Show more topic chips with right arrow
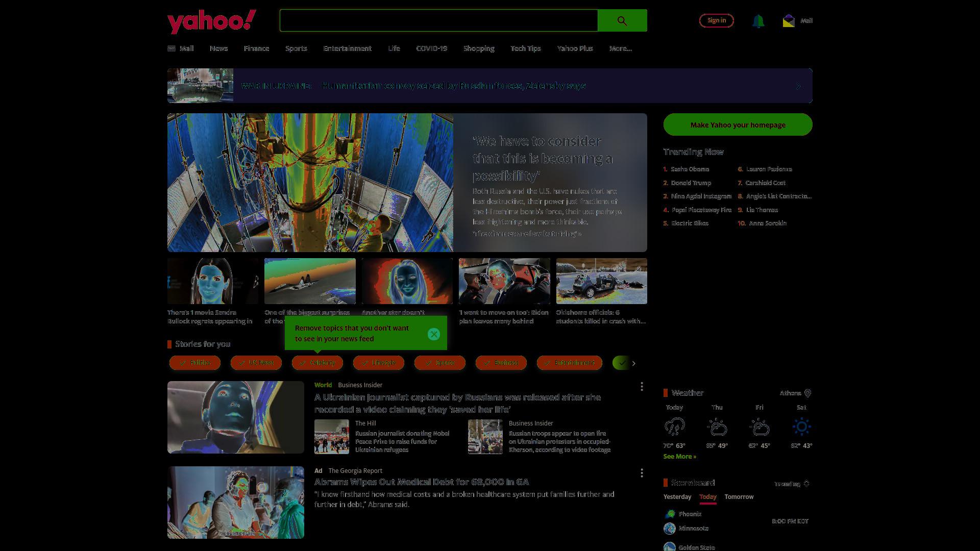Screen dimensions: 980x551 coord(634,363)
